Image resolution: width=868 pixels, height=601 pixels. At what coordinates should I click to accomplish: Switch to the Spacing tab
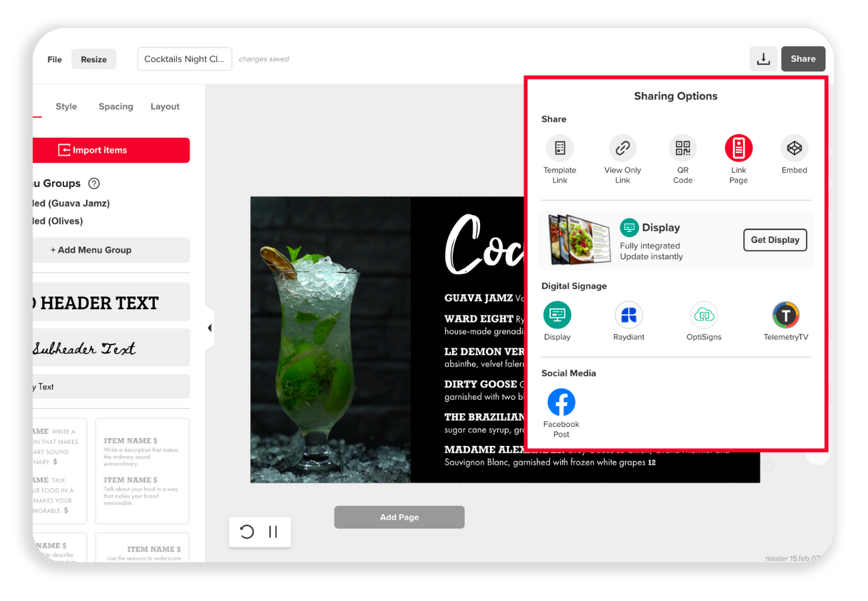[x=116, y=106]
